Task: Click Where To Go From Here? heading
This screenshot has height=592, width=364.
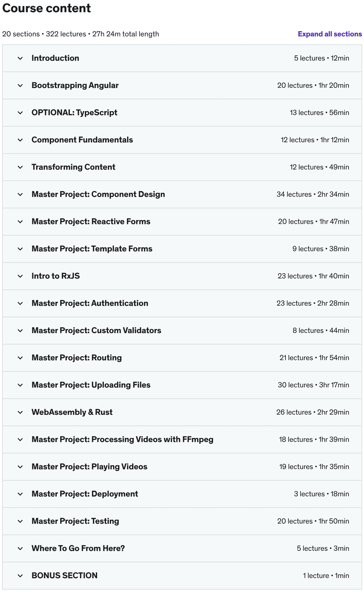Action: (x=78, y=548)
